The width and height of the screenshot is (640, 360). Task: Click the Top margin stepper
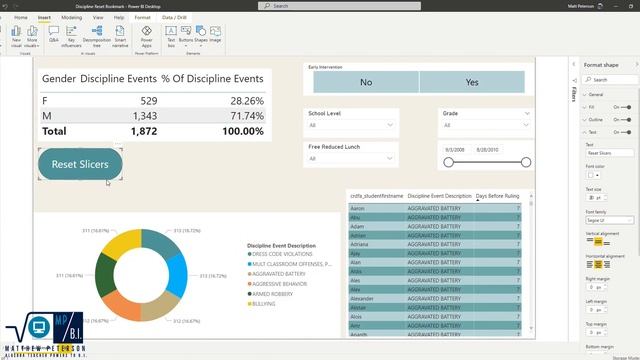point(596,332)
